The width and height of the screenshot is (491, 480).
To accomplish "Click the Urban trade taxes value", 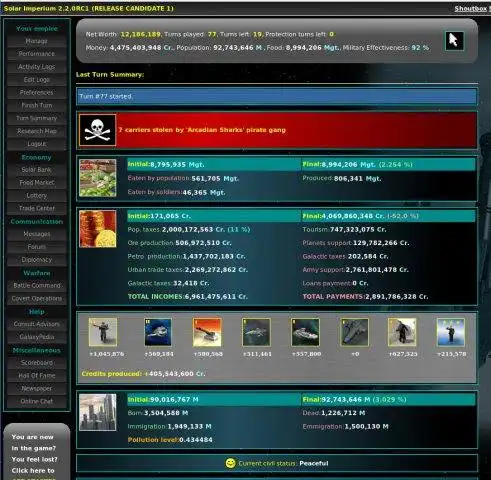I will coord(216,270).
